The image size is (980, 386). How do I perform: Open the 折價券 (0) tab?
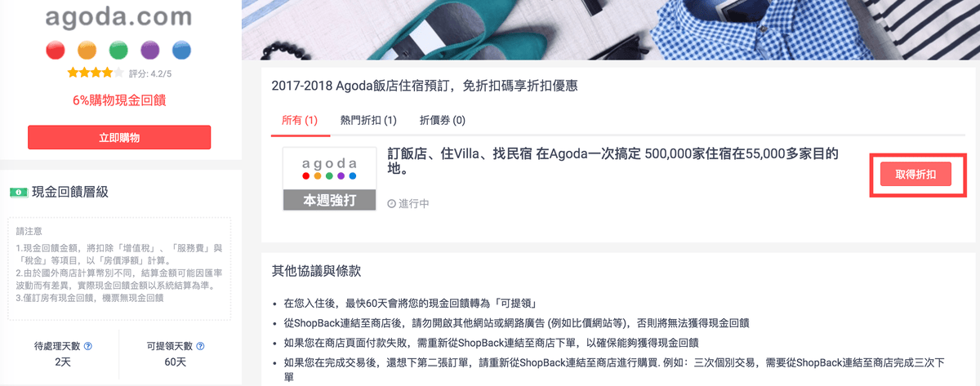pos(442,120)
